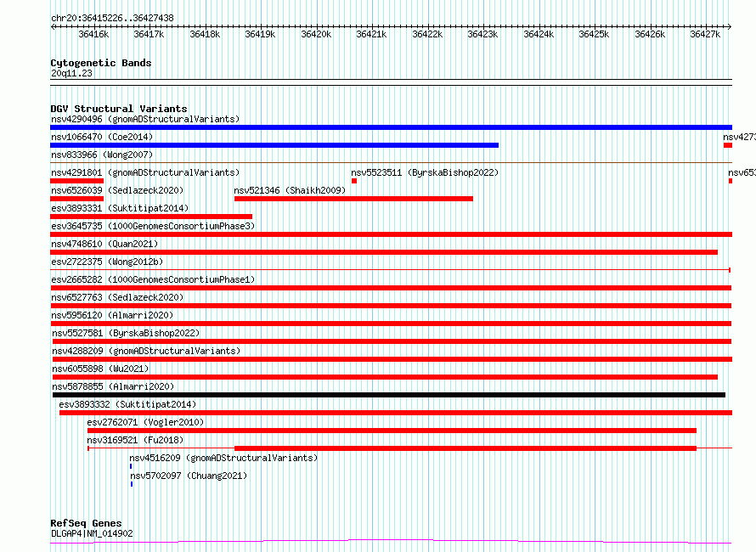
Task: Open variant esv3893331 (Suktitipat2014)
Action: [120, 208]
